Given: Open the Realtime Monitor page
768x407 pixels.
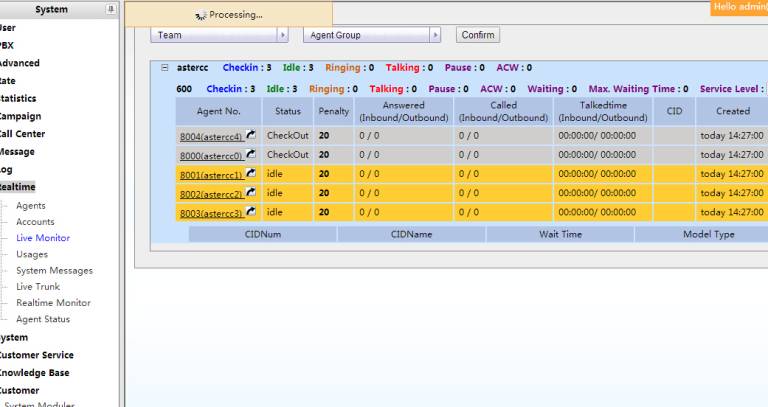Looking at the screenshot, I should (x=53, y=303).
